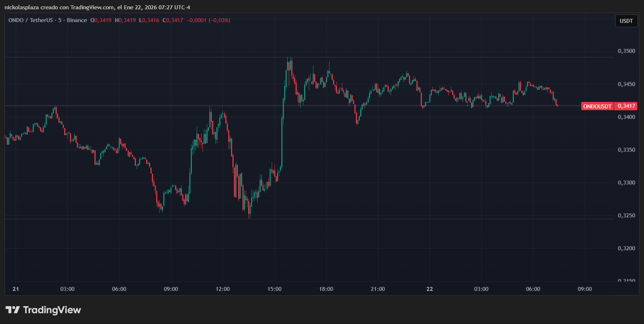The height and width of the screenshot is (324, 644).
Task: Click the open value O0,3419
Action: pos(101,20)
